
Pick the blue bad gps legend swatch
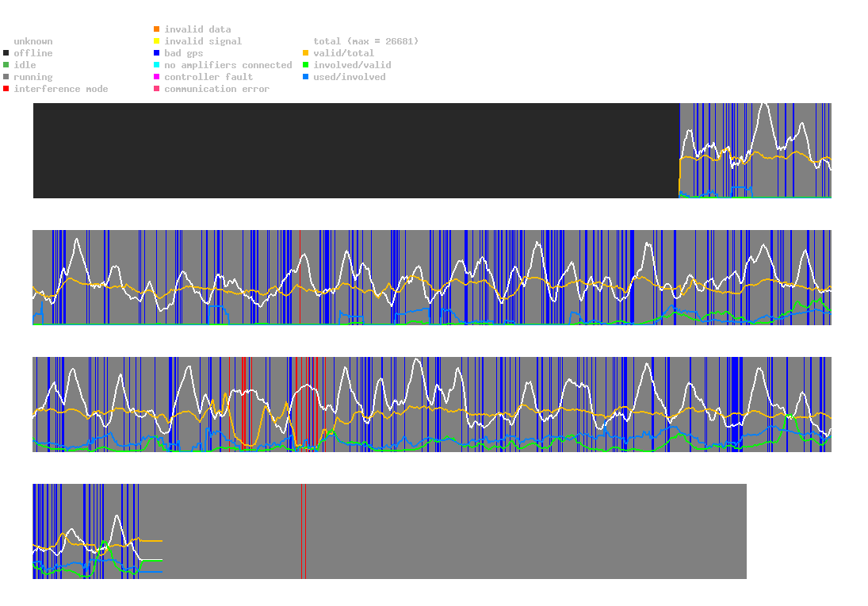157,53
